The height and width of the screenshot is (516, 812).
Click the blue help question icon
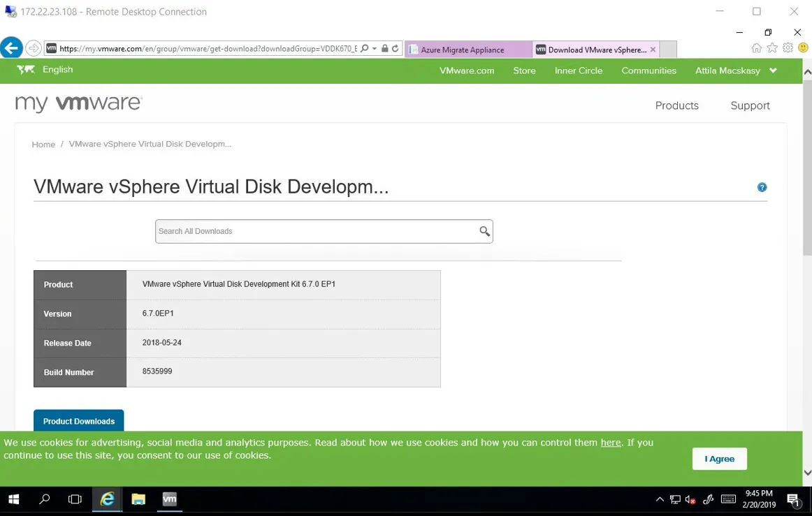pyautogui.click(x=762, y=187)
